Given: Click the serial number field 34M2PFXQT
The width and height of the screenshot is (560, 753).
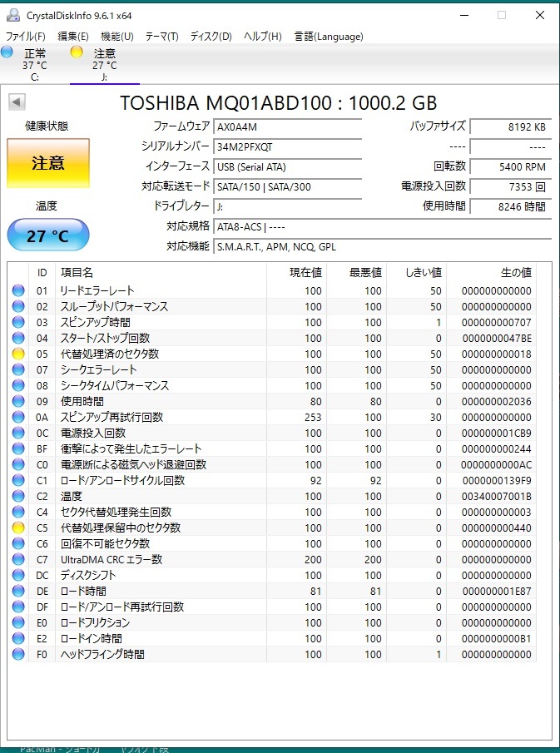Looking at the screenshot, I should coord(287,147).
